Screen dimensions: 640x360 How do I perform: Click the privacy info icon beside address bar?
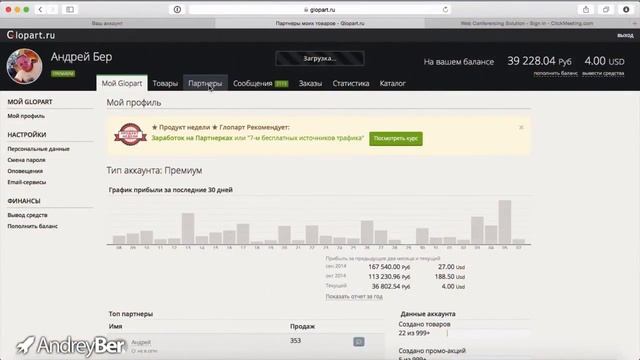pyautogui.click(x=177, y=9)
